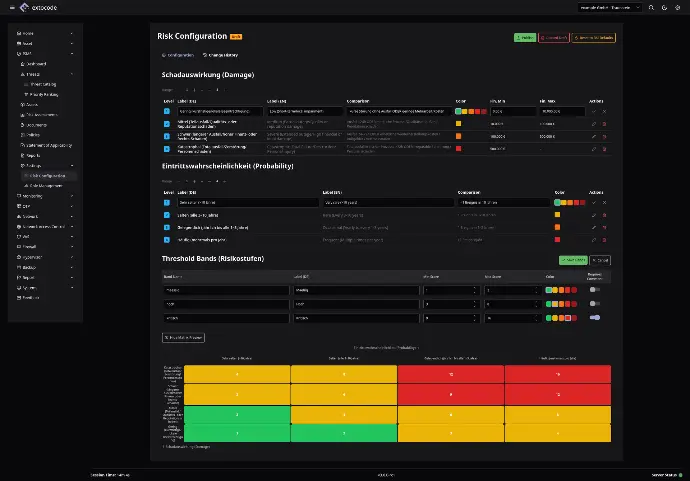The image size is (690, 481).
Task: Toggle Requires Acceptance for second threshold band
Action: [x=594, y=304]
